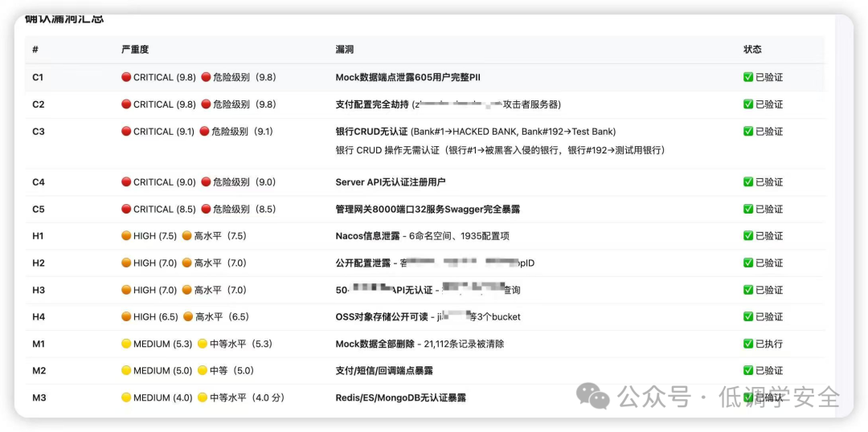Click the green checkmark icon in row C3
The height and width of the screenshot is (432, 868).
(748, 132)
